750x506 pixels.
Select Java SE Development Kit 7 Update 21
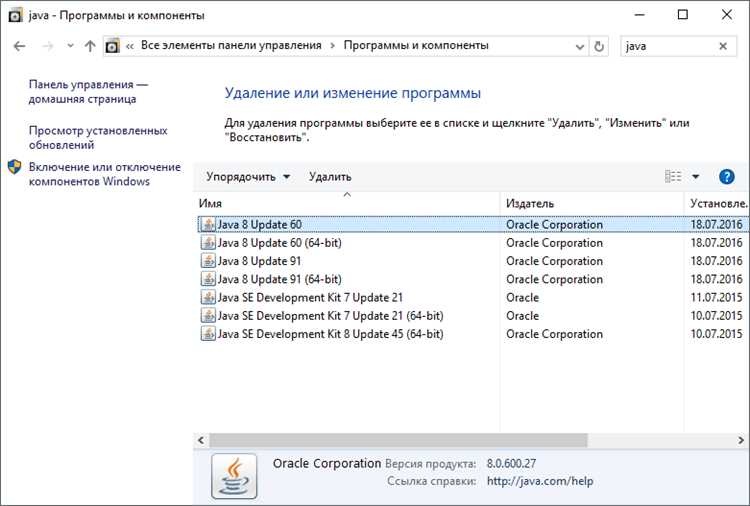473,297
